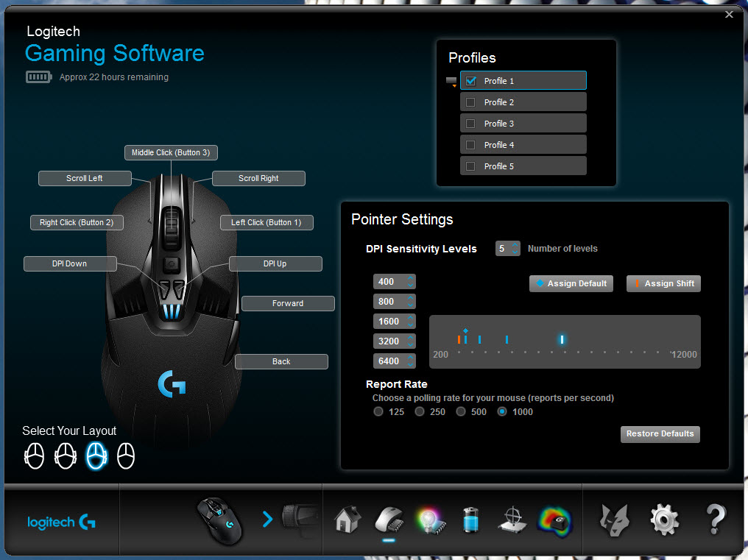The width and height of the screenshot is (748, 560).
Task: Click the Logitech G logo in bottom bar
Action: pos(61,522)
